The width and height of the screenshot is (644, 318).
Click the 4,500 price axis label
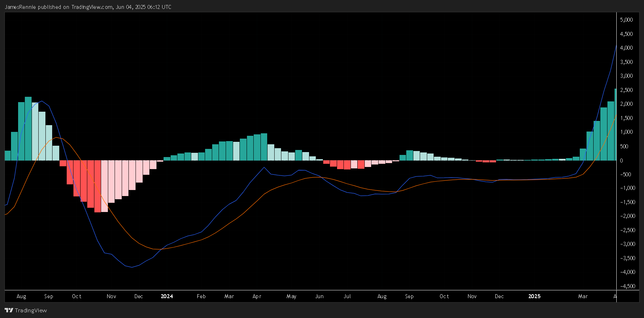626,34
